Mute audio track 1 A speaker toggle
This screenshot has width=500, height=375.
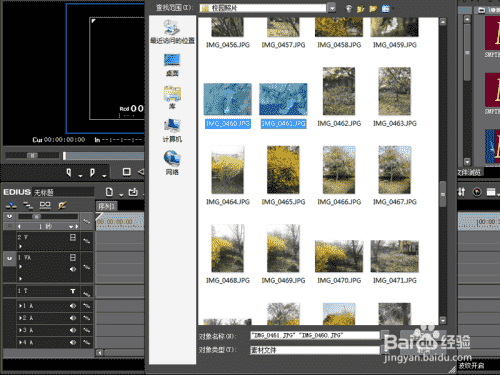[73, 306]
